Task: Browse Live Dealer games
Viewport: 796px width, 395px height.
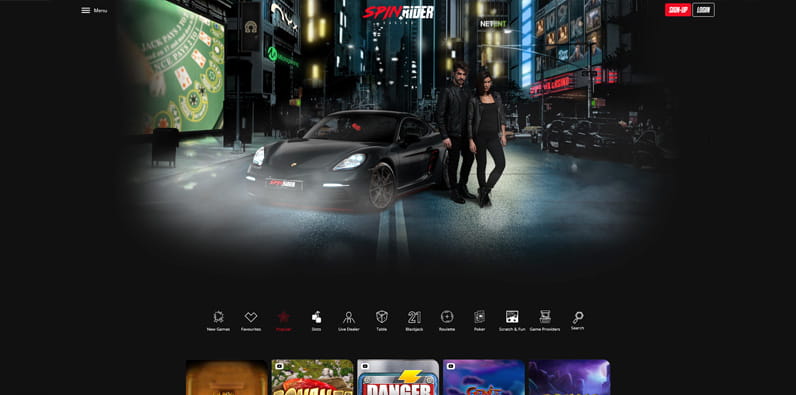Action: tap(349, 321)
